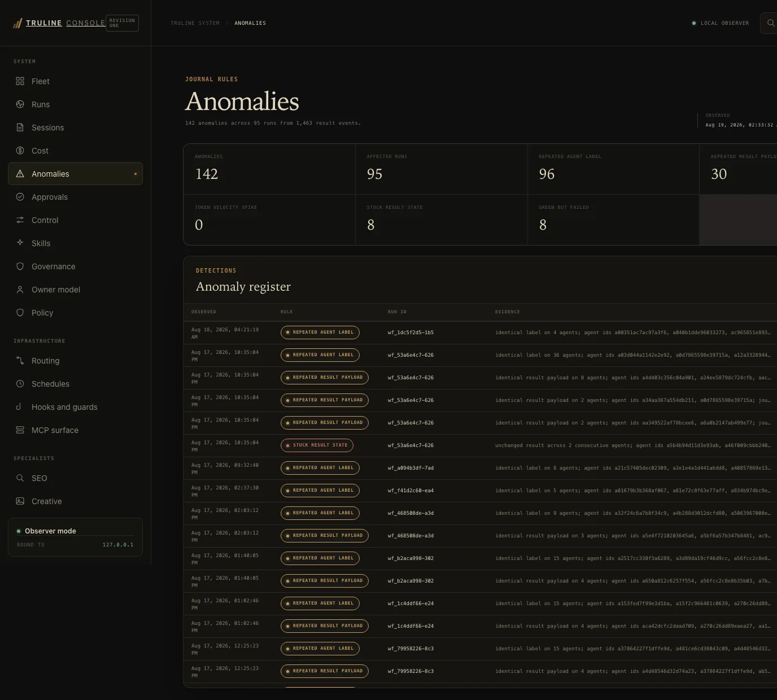
Task: Click the Anomalies breadcrumb
Action: coord(250,23)
